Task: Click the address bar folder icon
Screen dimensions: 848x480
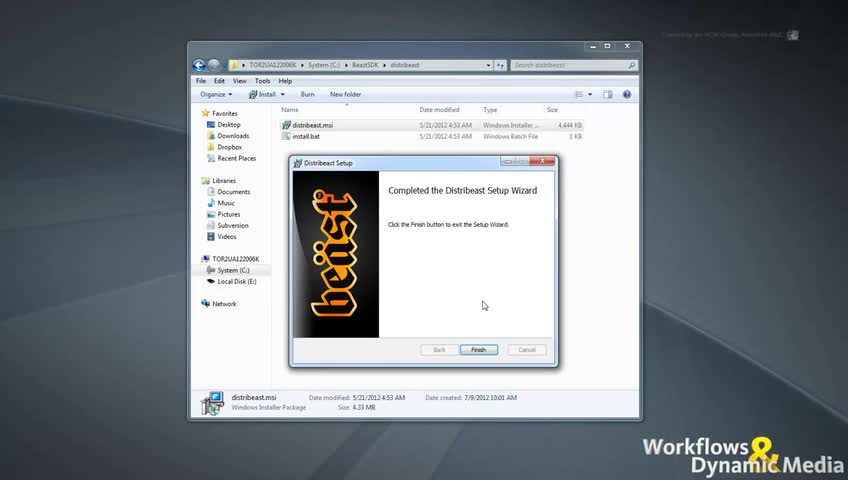Action: [234, 65]
